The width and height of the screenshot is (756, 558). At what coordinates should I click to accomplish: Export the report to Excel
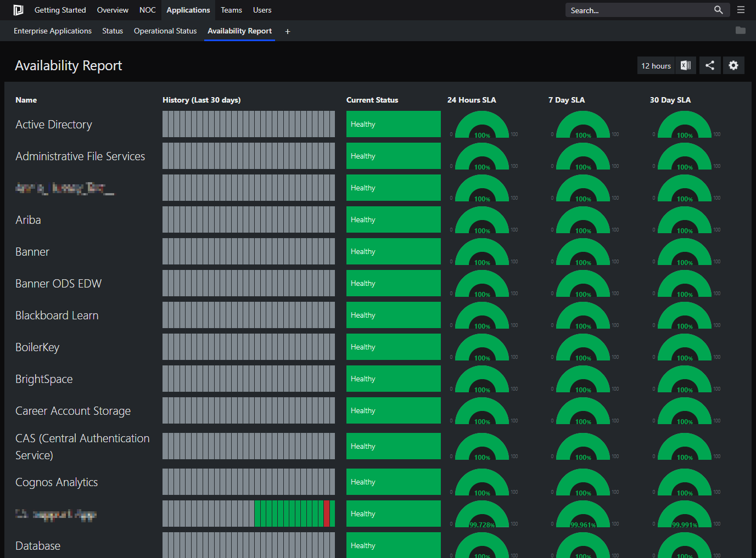point(685,65)
